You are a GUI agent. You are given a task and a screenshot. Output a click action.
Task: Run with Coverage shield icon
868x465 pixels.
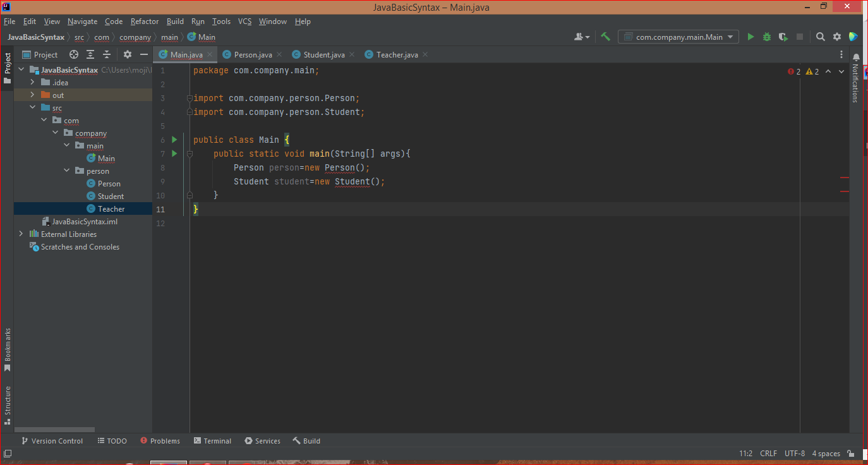pos(783,37)
